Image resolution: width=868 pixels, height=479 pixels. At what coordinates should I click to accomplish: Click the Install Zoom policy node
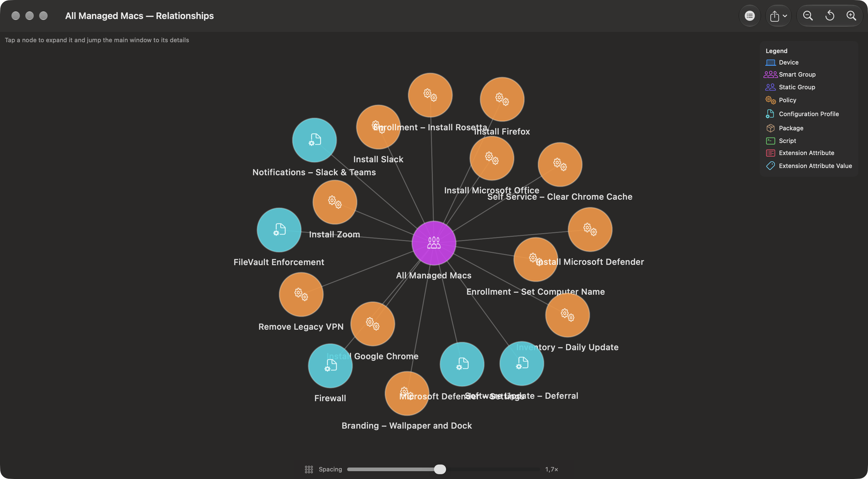point(335,202)
